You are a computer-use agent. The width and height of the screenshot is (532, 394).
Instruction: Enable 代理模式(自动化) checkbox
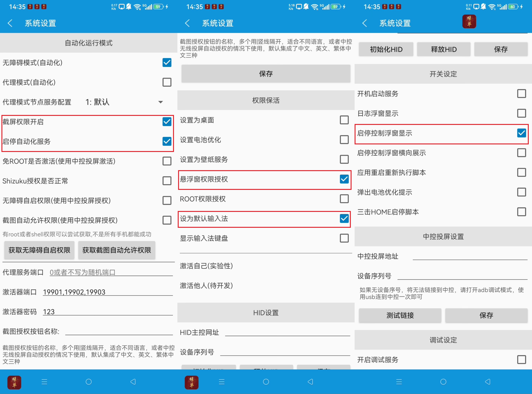pos(167,82)
